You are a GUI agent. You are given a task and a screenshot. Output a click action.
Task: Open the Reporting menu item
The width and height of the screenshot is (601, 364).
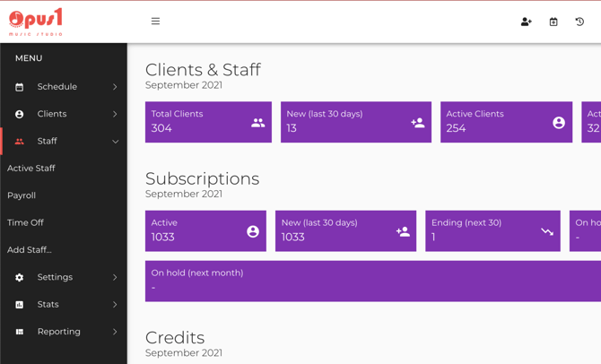click(x=58, y=332)
